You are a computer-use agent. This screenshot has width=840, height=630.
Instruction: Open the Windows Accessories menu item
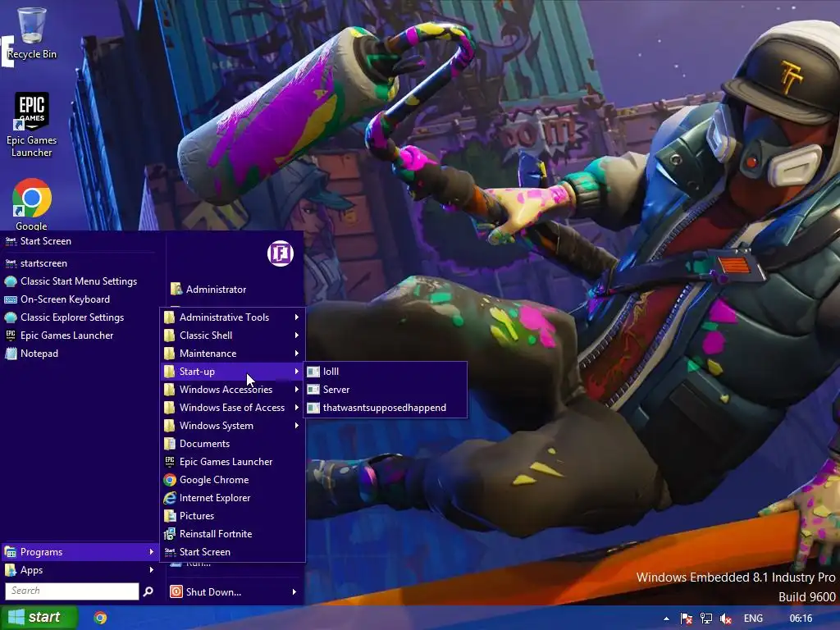tap(233, 390)
